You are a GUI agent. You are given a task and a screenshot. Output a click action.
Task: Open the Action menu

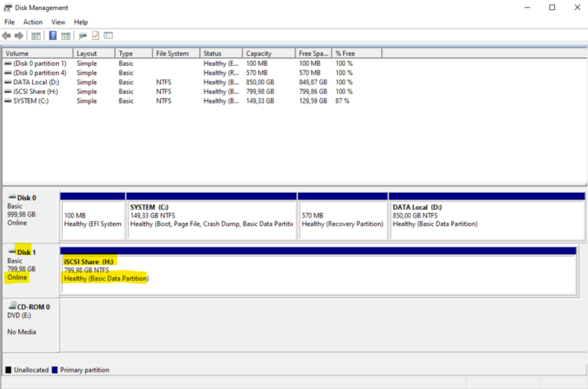click(33, 22)
